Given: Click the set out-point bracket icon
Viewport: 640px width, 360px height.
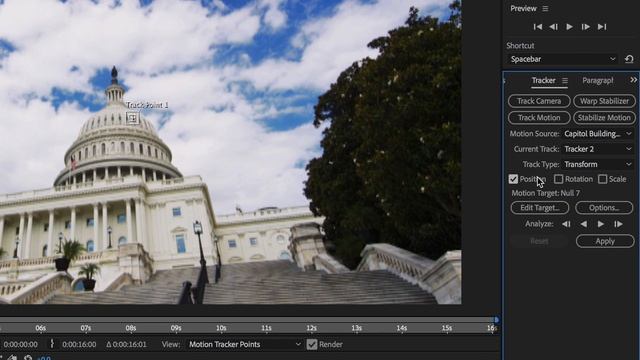Looking at the screenshot, I should pos(52,344).
